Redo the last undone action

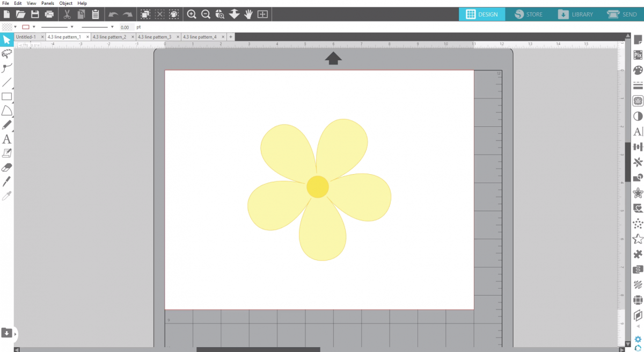click(127, 15)
